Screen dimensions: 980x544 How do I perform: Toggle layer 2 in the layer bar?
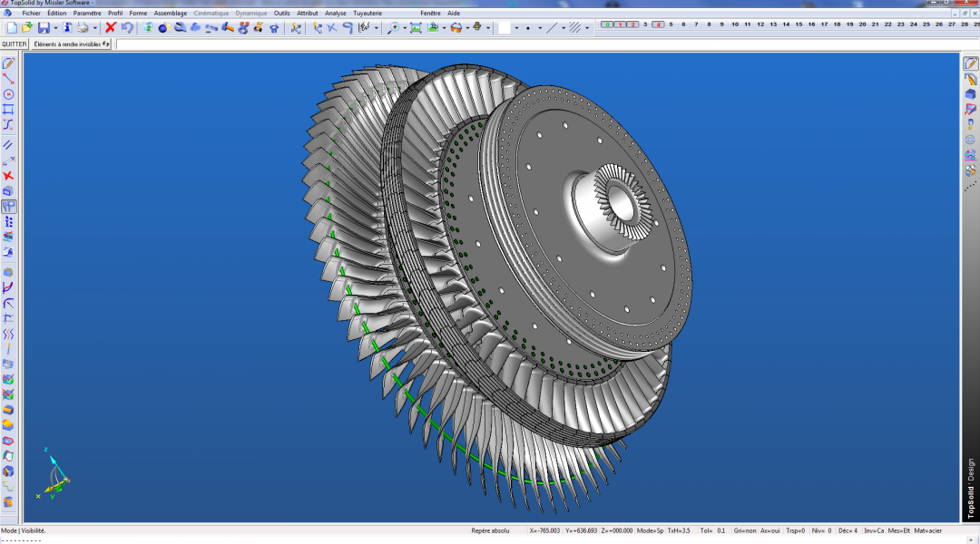coord(632,25)
